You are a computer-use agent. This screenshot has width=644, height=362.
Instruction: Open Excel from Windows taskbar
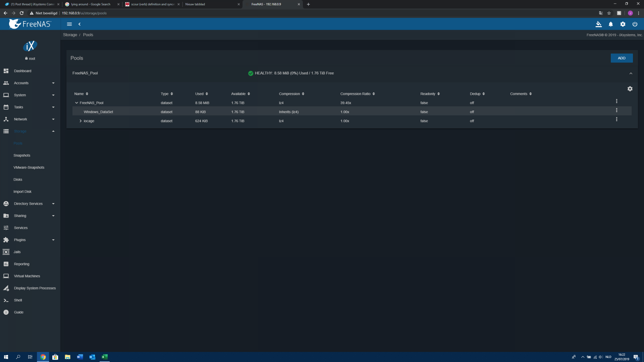tap(105, 357)
